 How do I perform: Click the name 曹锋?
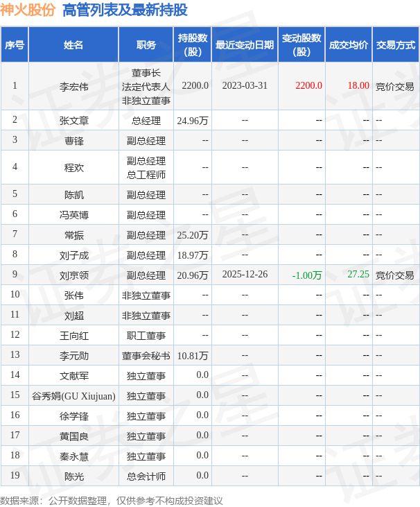pyautogui.click(x=73, y=141)
